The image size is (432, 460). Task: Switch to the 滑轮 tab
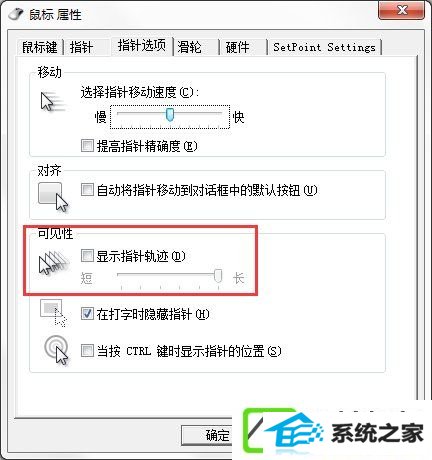pos(189,47)
